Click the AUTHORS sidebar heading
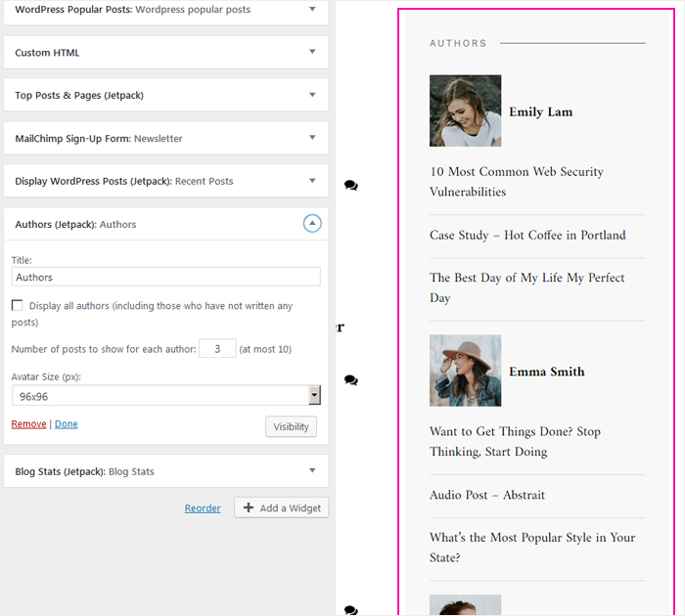This screenshot has width=685, height=616. coord(458,43)
